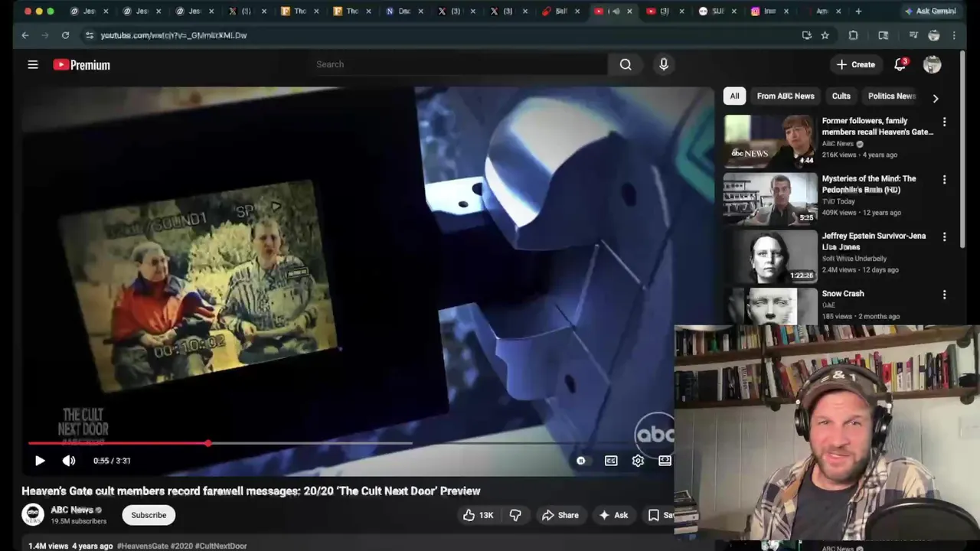Open Jeffrey Epstein Survivor video thumbnail
980x551 pixels.
coord(770,256)
